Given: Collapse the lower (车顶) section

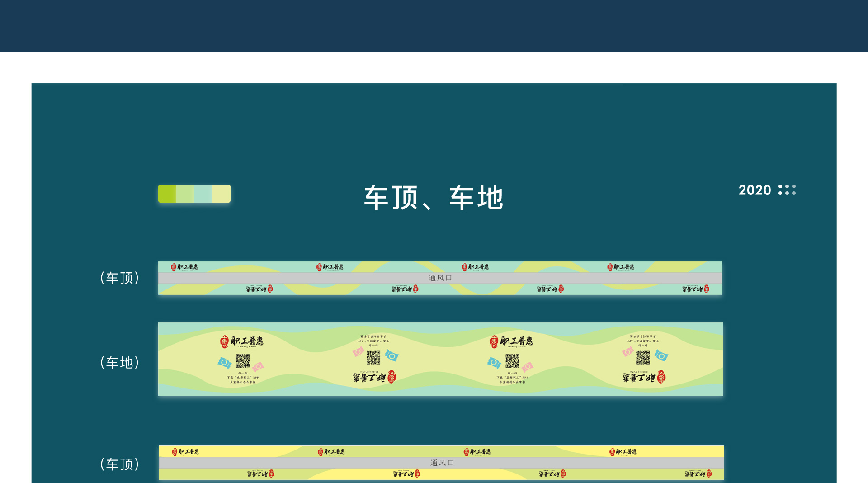Looking at the screenshot, I should click(120, 464).
